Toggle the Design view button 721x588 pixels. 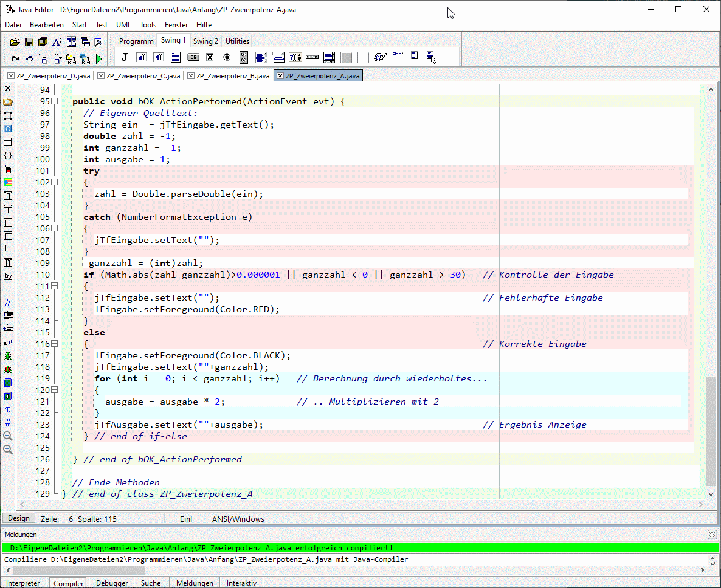click(x=18, y=518)
